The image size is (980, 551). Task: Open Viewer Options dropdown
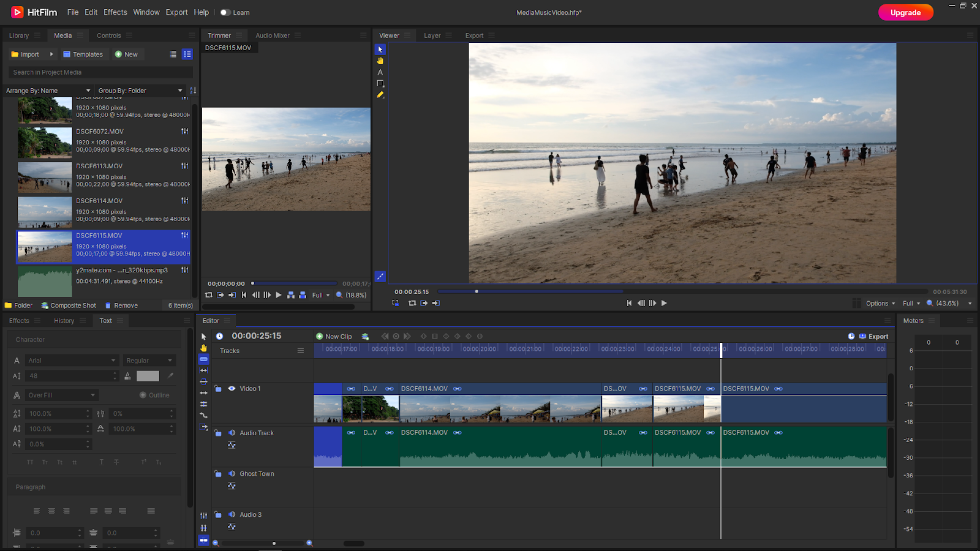881,304
